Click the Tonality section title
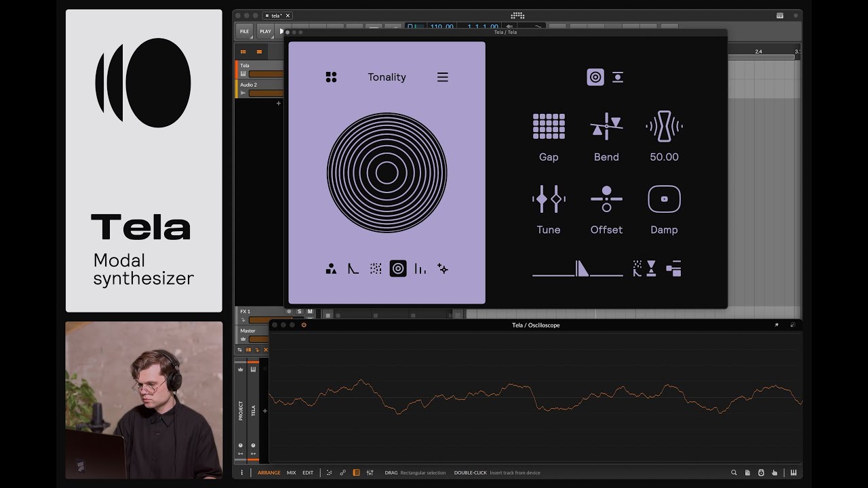 (387, 77)
